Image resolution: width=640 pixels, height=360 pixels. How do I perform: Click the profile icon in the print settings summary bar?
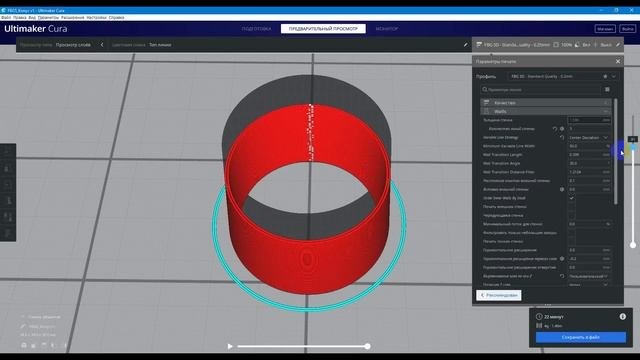click(x=479, y=45)
